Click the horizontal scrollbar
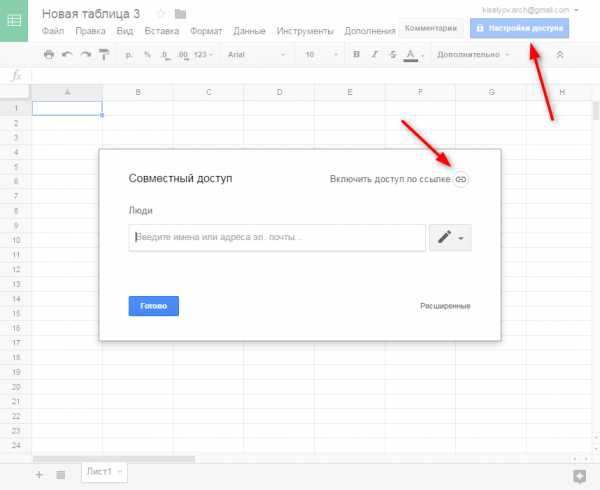Image resolution: width=600 pixels, height=490 pixels. click(114, 459)
